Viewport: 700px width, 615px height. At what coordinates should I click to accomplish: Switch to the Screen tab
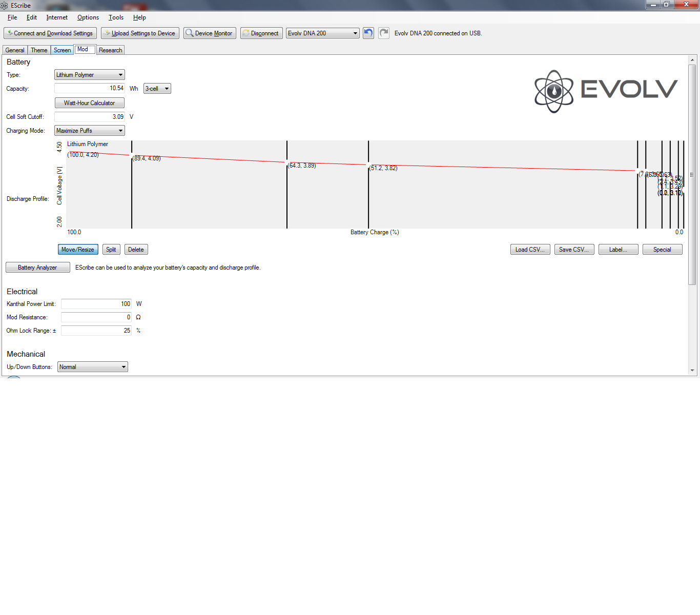click(x=62, y=50)
